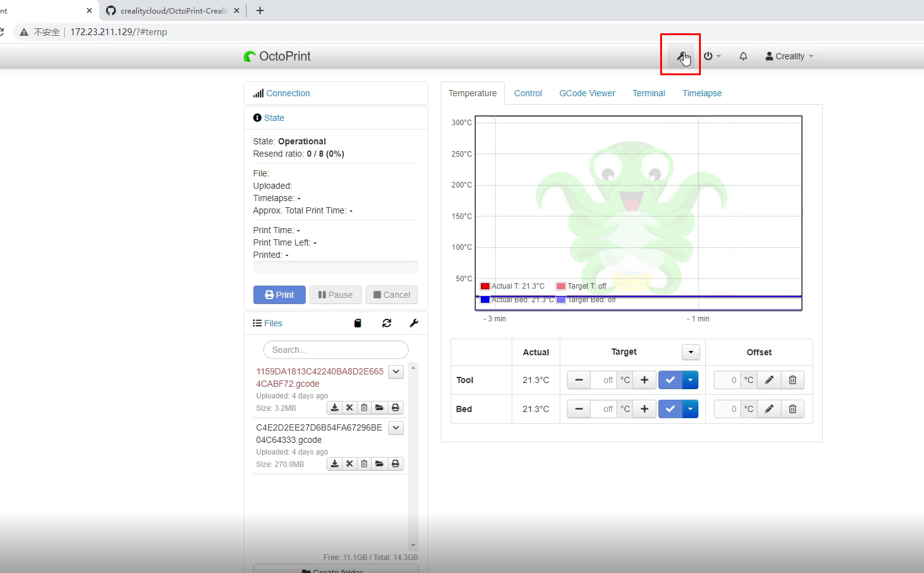Toggle Target T legend swatch
Viewport: 924px width, 573px height.
(561, 286)
